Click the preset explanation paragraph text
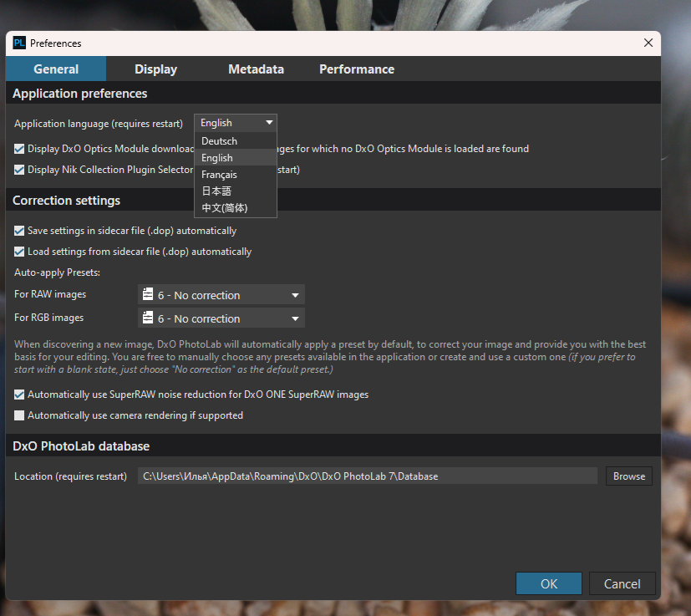This screenshot has width=691, height=616. coord(330,357)
